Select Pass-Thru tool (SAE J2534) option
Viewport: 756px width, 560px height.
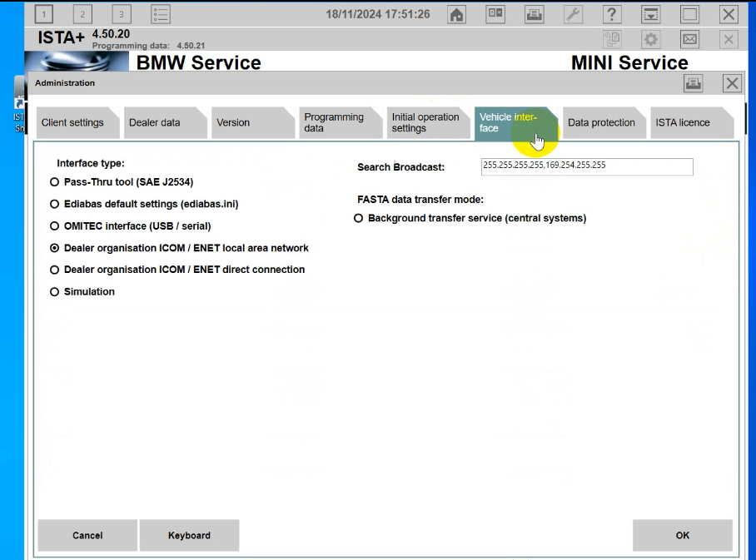122,182
